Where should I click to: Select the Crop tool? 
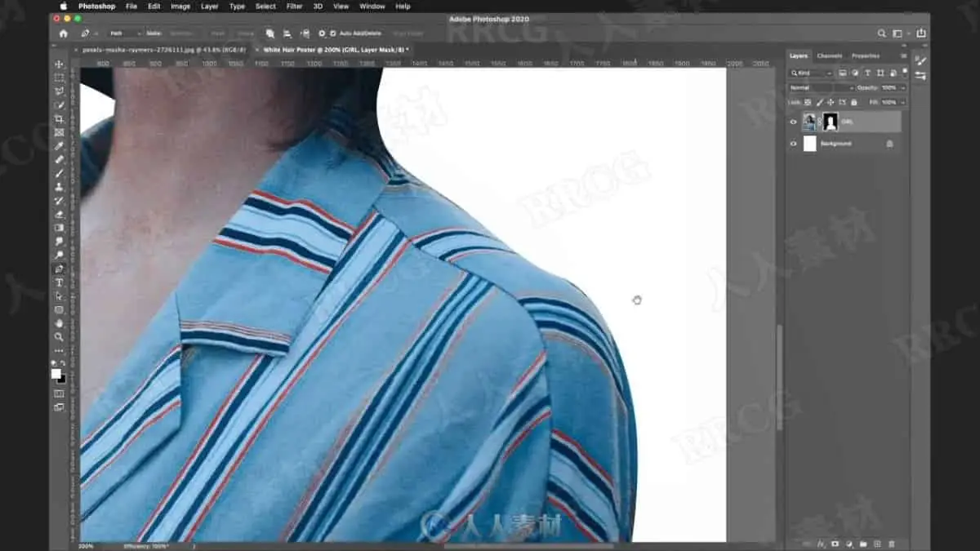point(59,118)
